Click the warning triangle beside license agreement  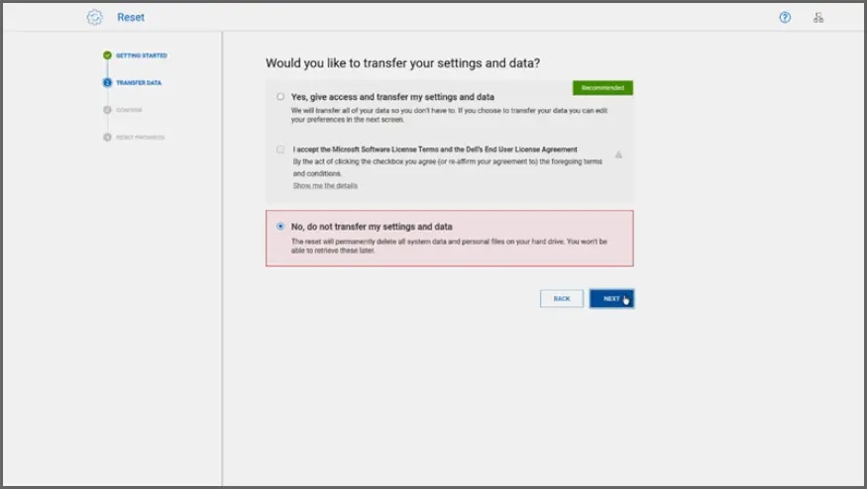coord(618,154)
